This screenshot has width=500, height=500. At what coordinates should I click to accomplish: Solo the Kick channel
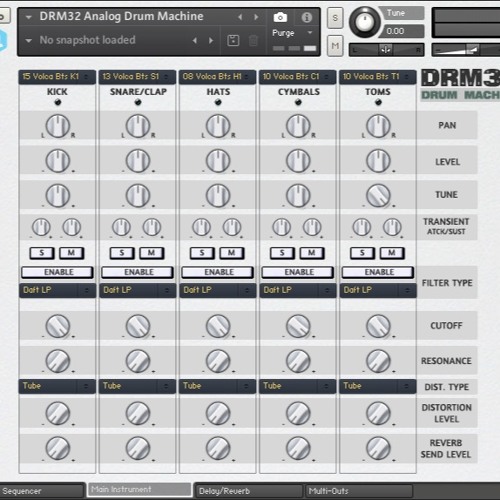pyautogui.click(x=42, y=253)
